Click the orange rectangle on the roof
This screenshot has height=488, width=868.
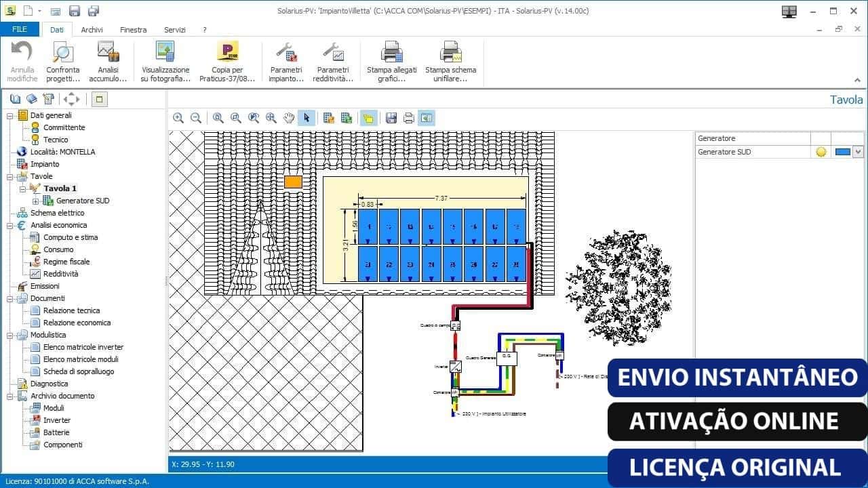(293, 182)
